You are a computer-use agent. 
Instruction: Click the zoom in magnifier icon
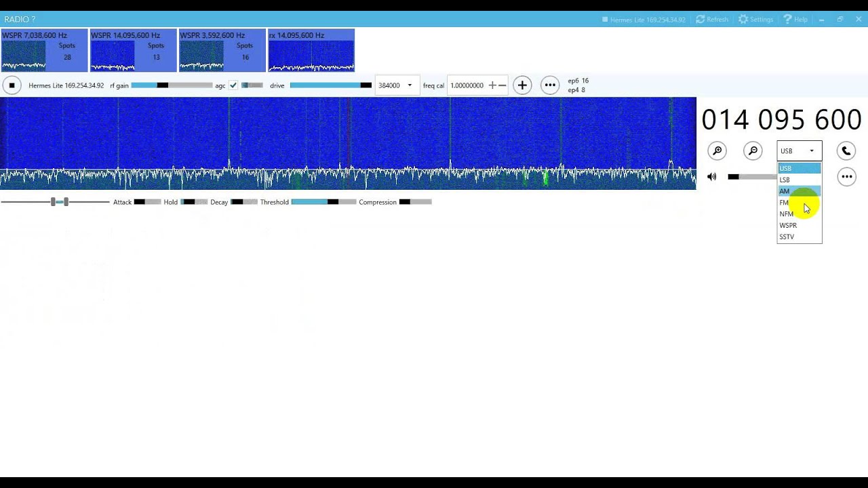tap(717, 151)
